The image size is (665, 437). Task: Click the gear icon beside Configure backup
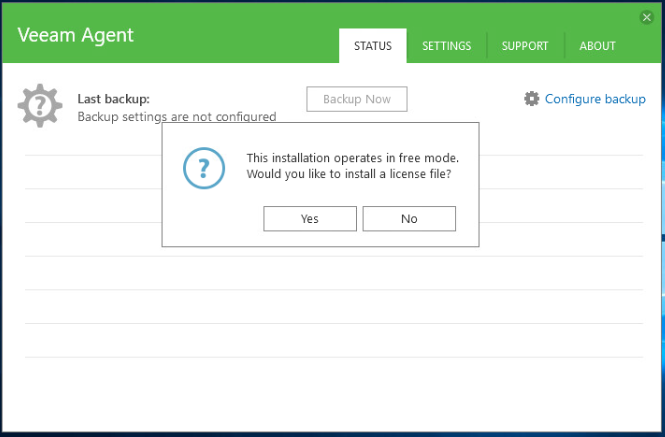pyautogui.click(x=531, y=98)
